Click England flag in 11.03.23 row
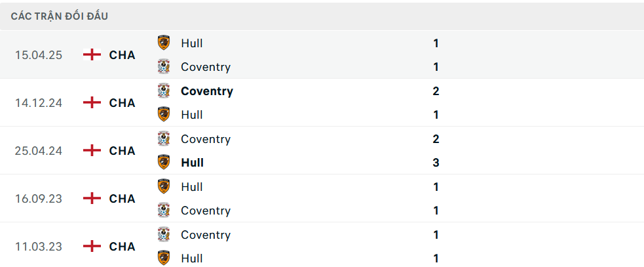This screenshot has height=267, width=644. pos(92,247)
